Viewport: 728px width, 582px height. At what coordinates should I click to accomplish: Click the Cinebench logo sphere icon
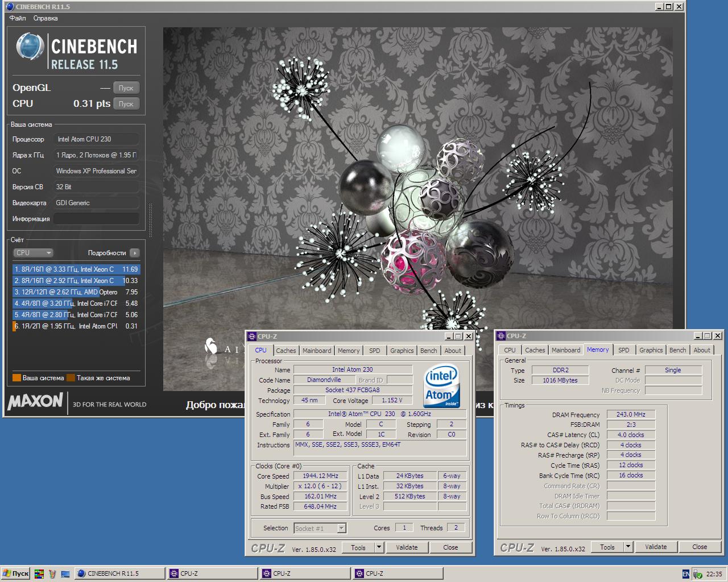click(30, 47)
